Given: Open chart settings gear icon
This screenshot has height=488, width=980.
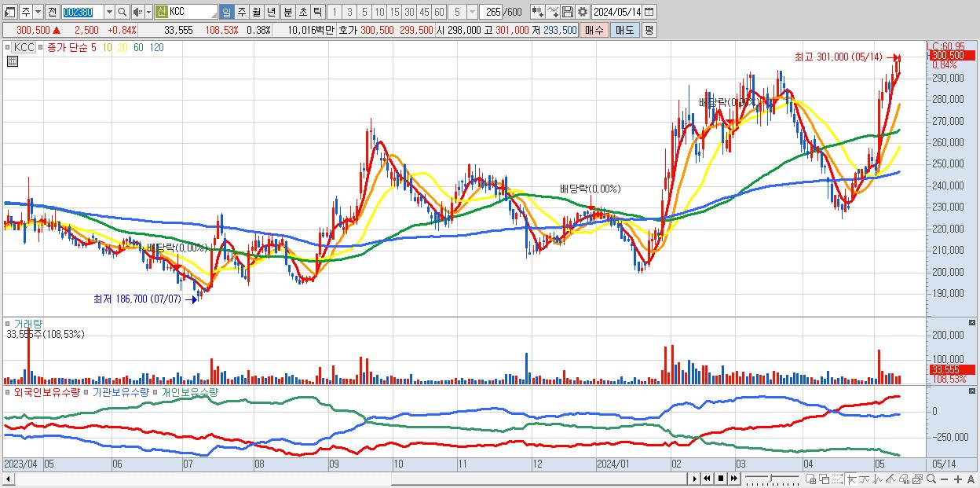Looking at the screenshot, I should click(x=583, y=12).
